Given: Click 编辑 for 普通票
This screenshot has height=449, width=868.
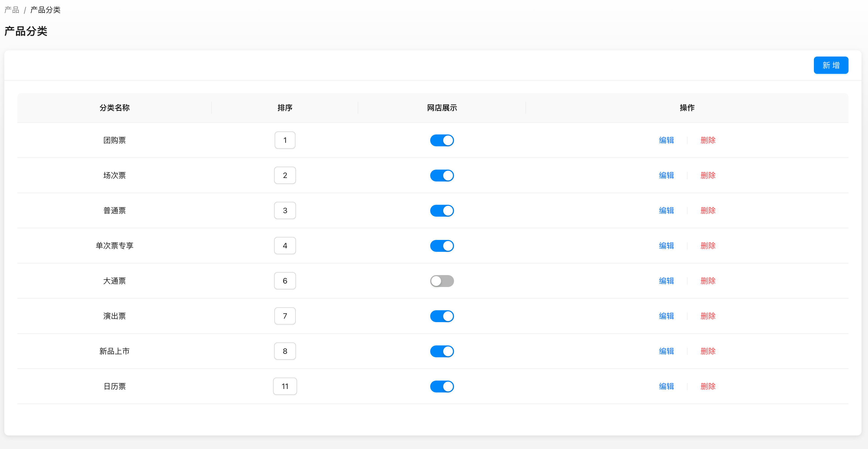Looking at the screenshot, I should coord(666,210).
